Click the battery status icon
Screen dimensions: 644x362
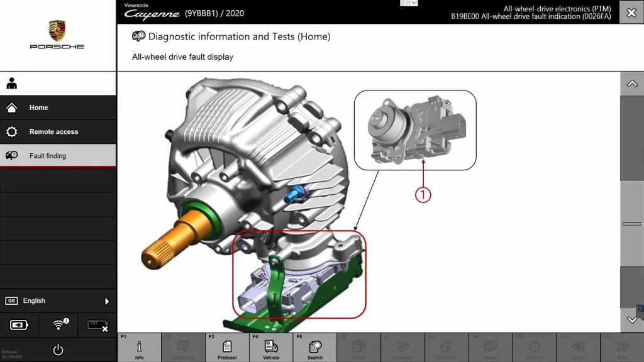(x=19, y=325)
